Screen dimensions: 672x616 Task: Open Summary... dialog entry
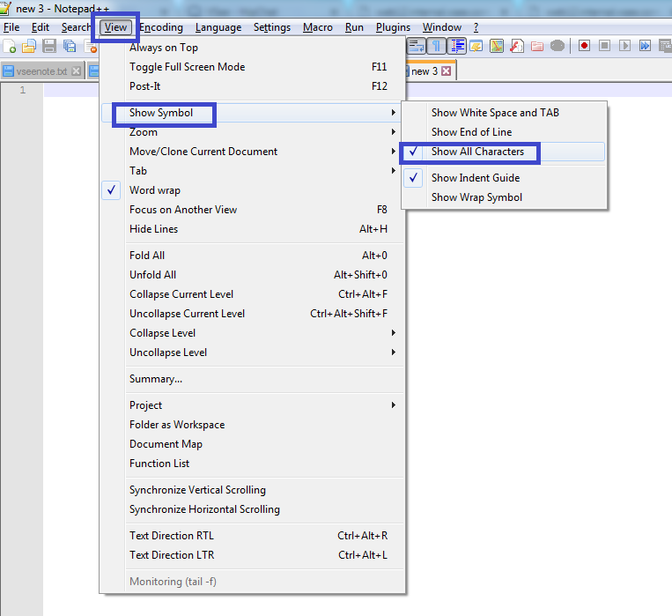[253, 379]
